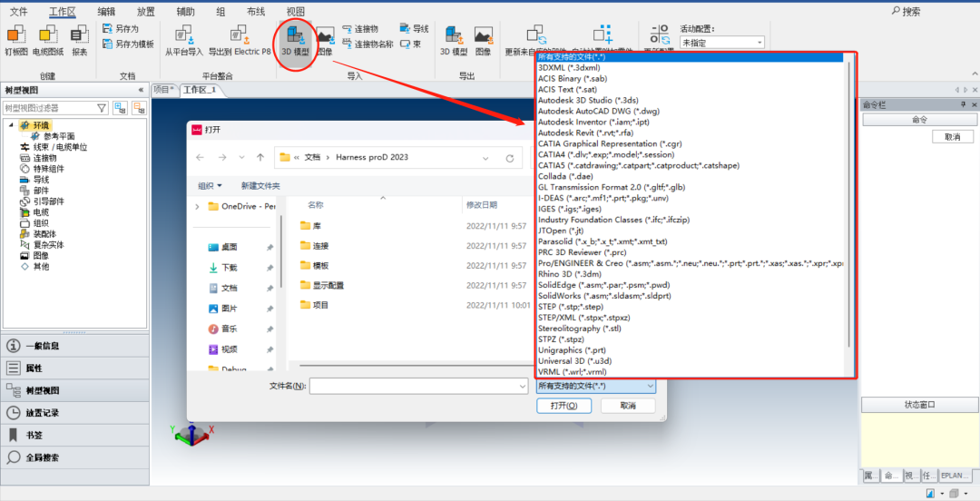Open the 组织 dropdown in dialog
This screenshot has height=501, width=980.
pos(210,186)
